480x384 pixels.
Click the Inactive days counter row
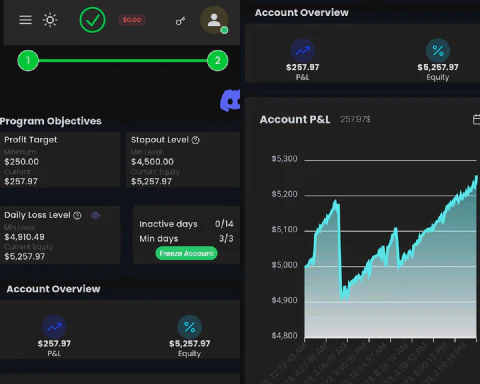[186, 224]
